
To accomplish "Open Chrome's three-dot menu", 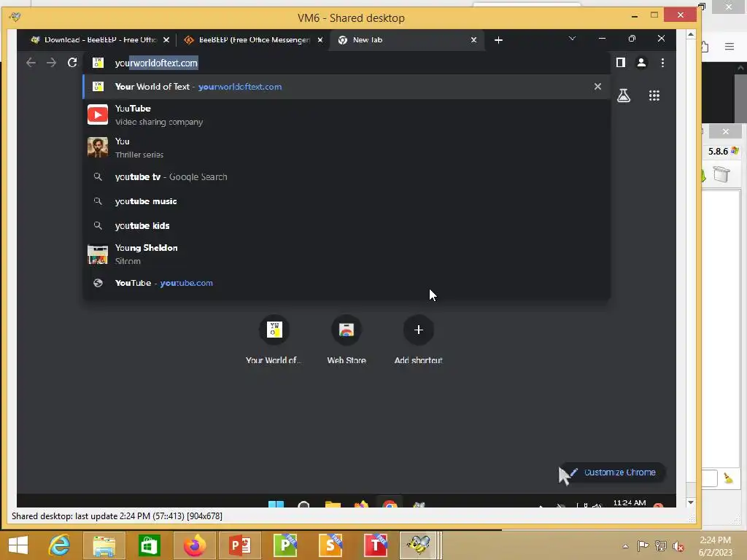I will coord(662,63).
